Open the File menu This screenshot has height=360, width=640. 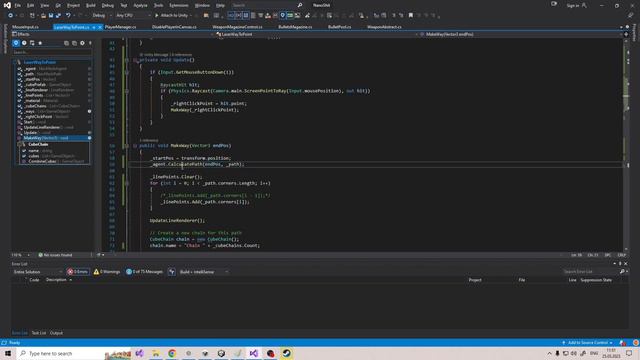[x=18, y=5]
